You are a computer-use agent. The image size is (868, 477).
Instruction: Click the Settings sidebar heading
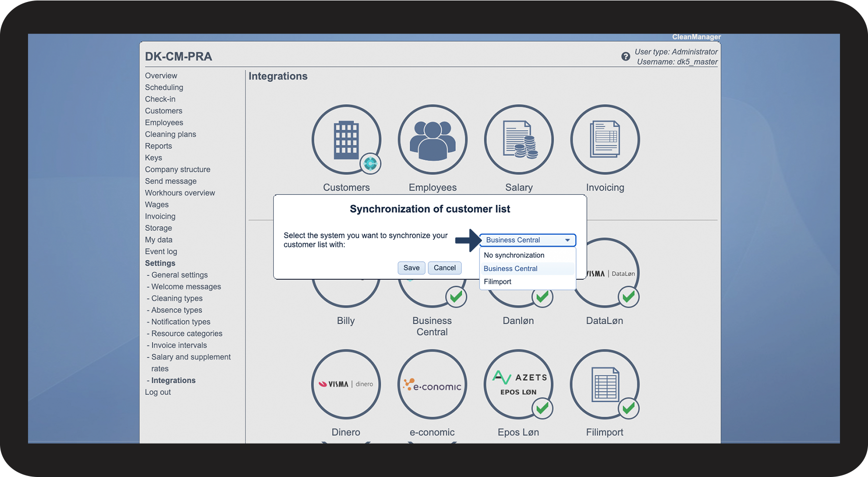tap(160, 263)
